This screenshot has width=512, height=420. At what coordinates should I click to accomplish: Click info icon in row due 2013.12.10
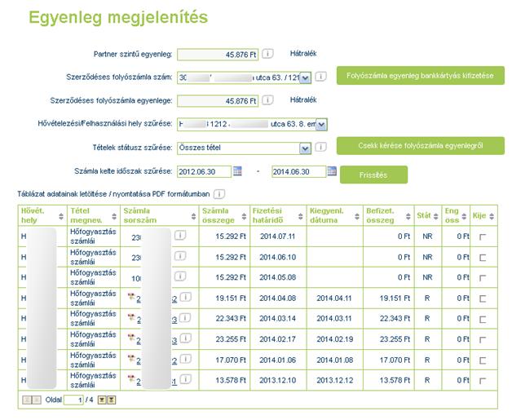tap(185, 379)
